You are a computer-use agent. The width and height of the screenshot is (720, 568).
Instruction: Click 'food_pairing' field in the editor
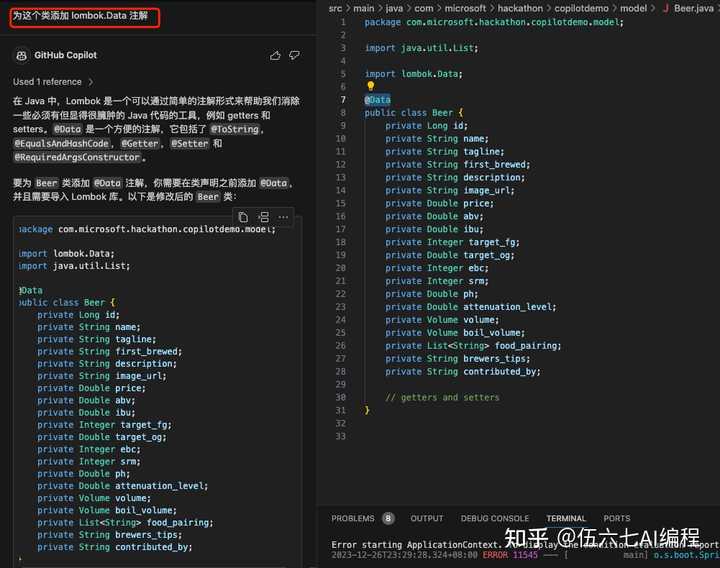pos(528,345)
